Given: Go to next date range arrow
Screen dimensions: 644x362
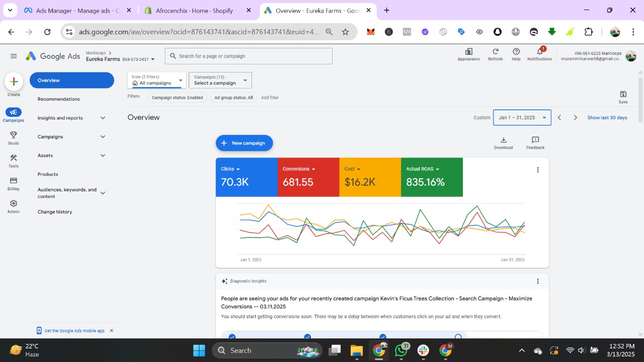Looking at the screenshot, I should [x=576, y=118].
